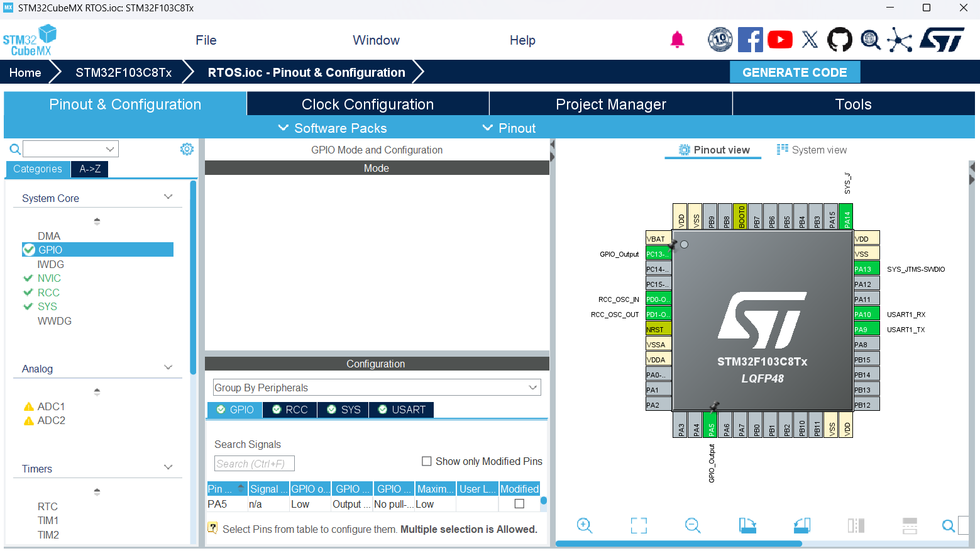Open the category settings gear icon
The width and height of the screenshot is (980, 553).
(187, 149)
